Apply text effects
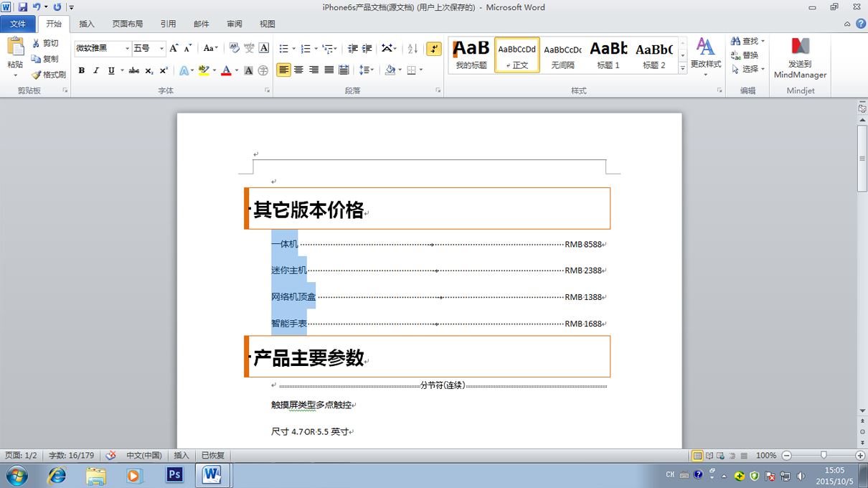Image resolution: width=868 pixels, height=488 pixels. [x=184, y=70]
